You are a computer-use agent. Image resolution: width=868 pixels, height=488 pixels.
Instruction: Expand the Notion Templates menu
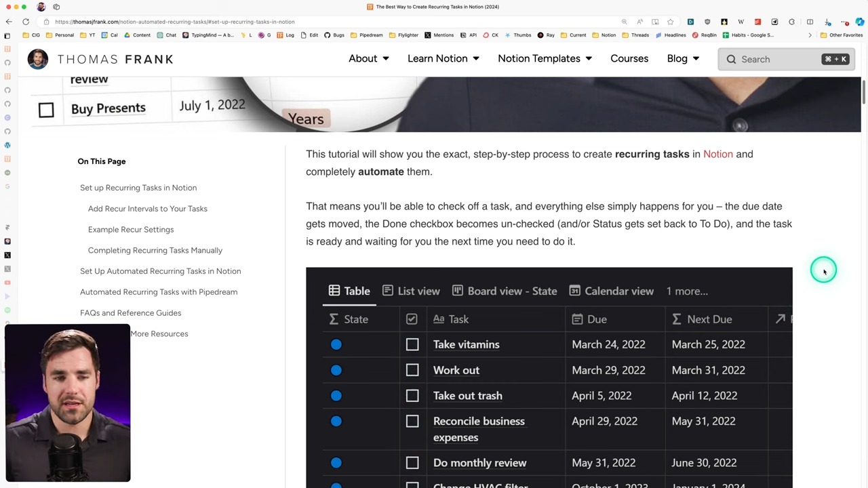click(545, 59)
